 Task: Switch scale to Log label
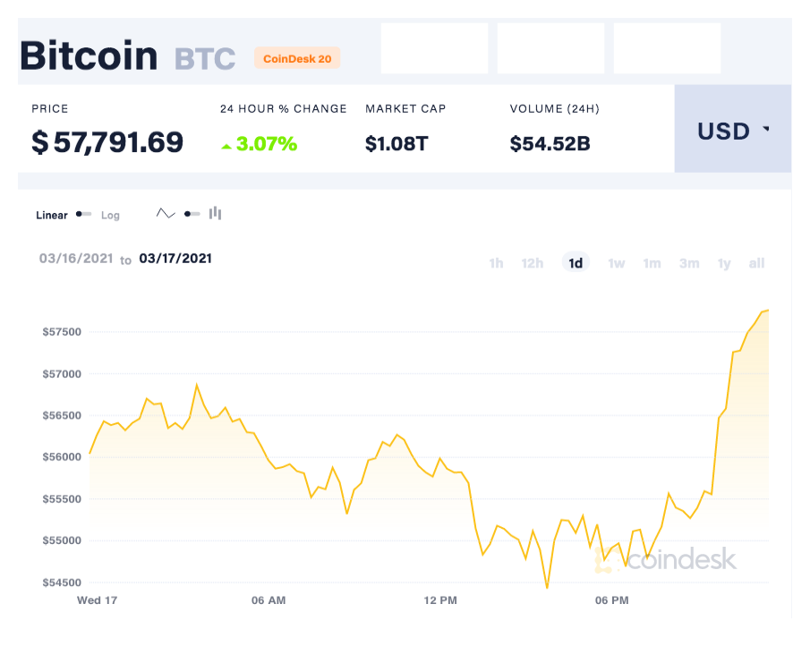click(110, 215)
